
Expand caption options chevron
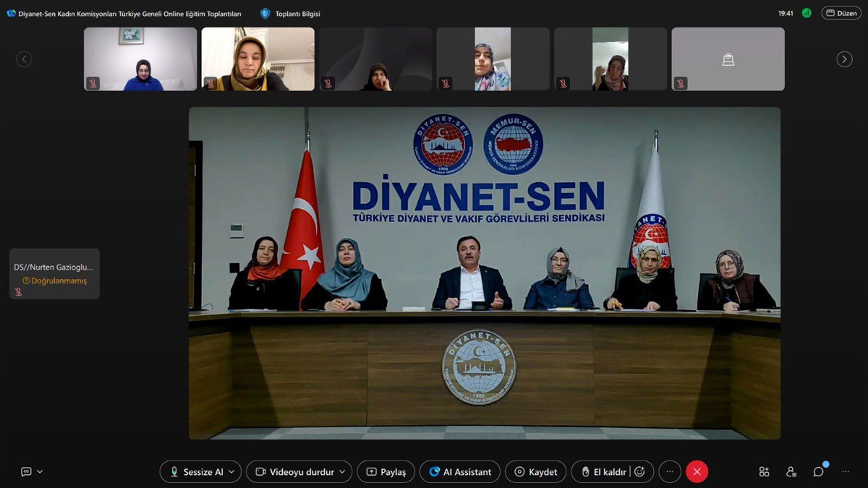[40, 471]
